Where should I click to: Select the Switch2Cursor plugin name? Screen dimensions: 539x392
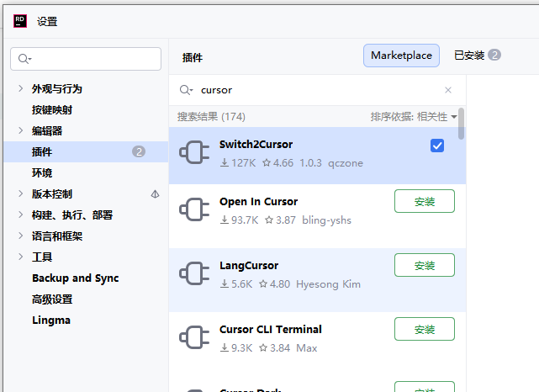click(256, 145)
